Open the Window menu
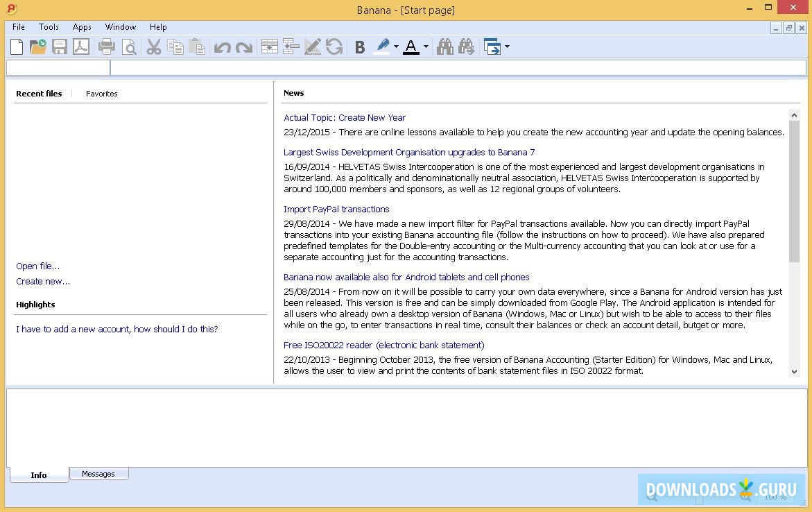Screen dimensions: 812x512 (121, 27)
